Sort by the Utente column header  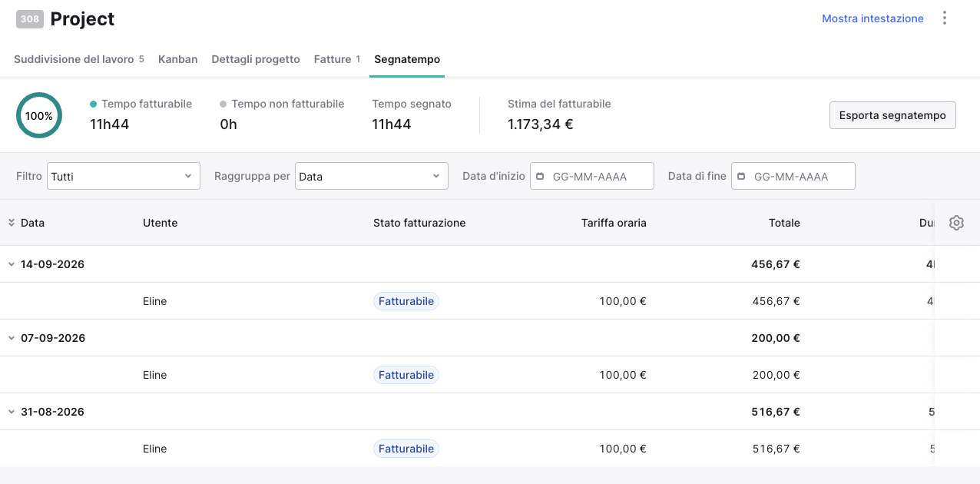coord(160,223)
